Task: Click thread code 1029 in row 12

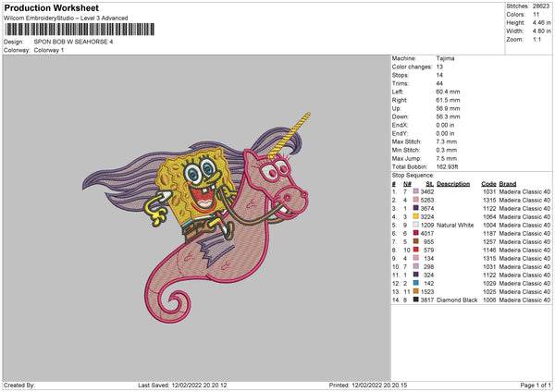Action: click(x=489, y=284)
